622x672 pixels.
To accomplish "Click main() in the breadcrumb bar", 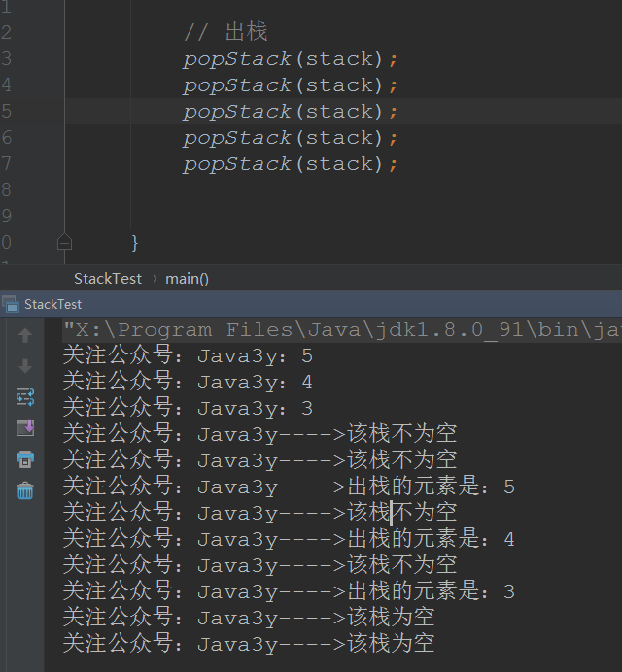I will click(187, 279).
